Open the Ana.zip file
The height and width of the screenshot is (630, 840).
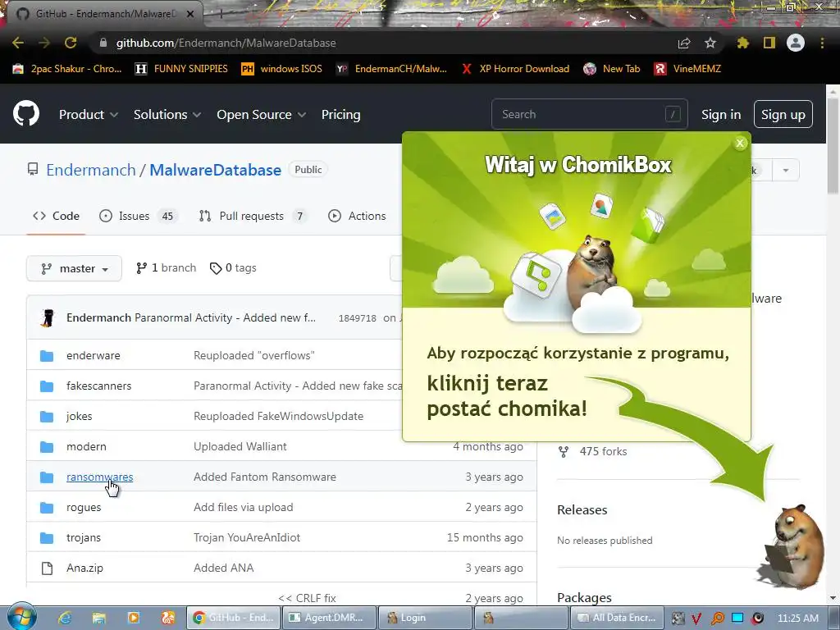point(84,568)
